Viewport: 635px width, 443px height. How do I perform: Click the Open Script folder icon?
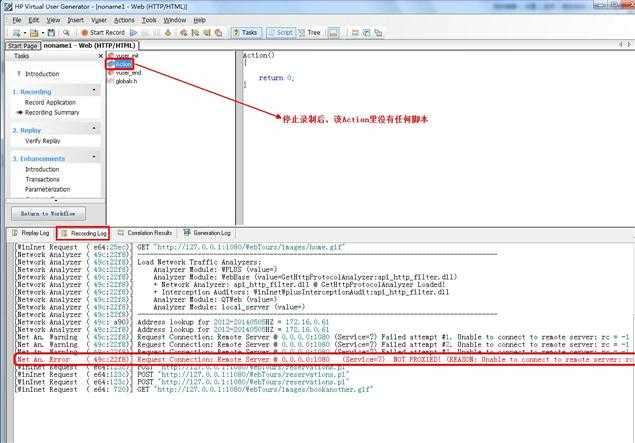pos(34,33)
